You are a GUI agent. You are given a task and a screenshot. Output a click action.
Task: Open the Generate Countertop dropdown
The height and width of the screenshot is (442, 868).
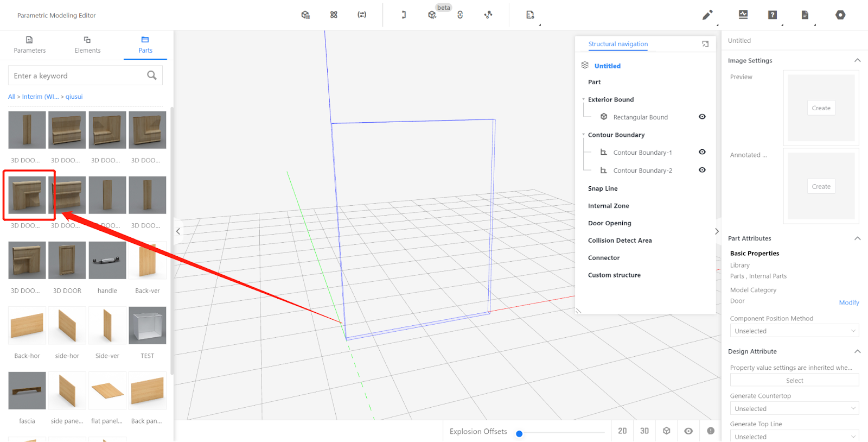pyautogui.click(x=794, y=408)
